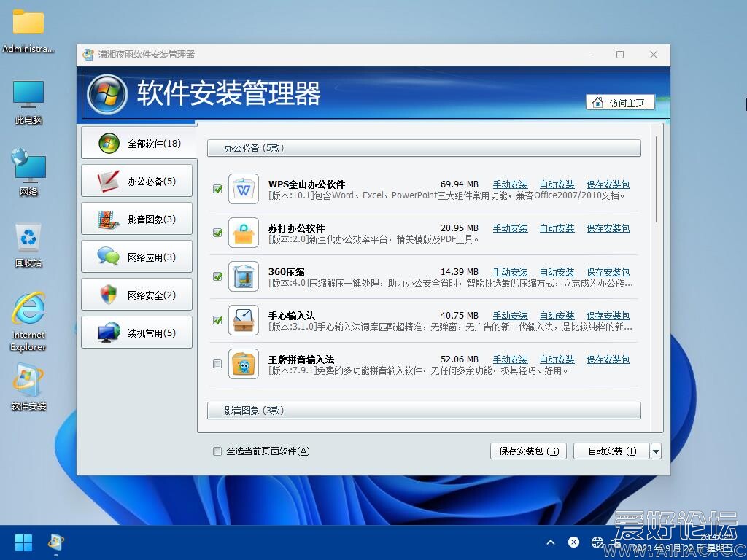747x560 pixels.
Task: Uncheck the WPS金山办公软件 checkbox
Action: pos(217,189)
